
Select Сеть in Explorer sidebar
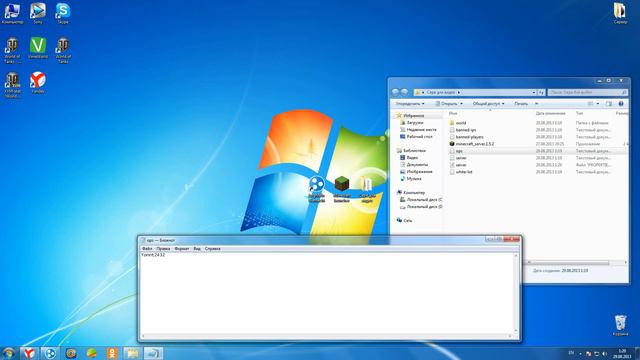pyautogui.click(x=404, y=220)
